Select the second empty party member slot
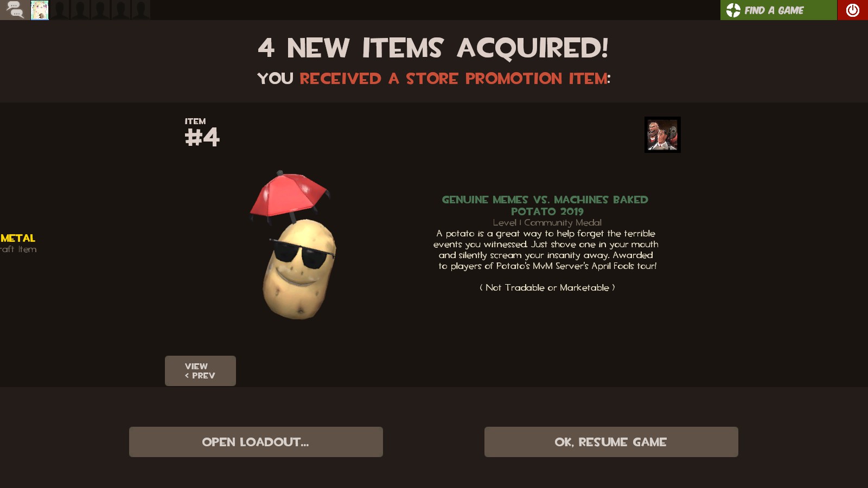868x488 pixels. (80, 10)
